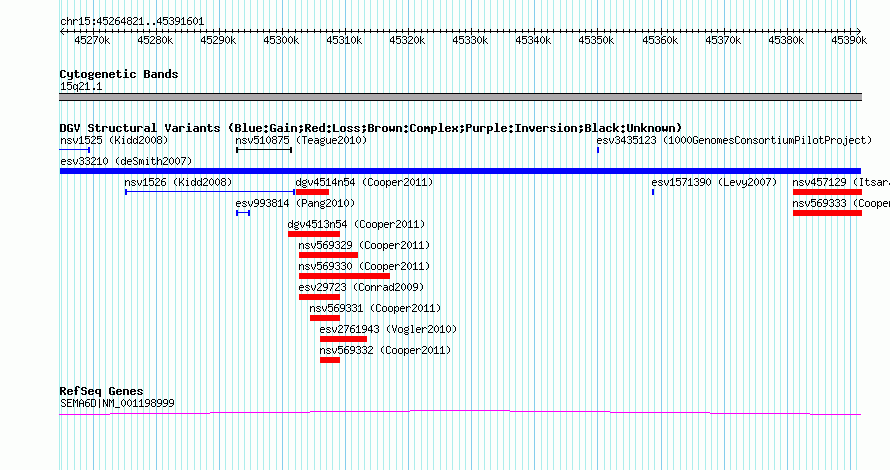Select the red nsv569331 loss bar
Viewport: 890px width, 470px height.
pyautogui.click(x=325, y=318)
